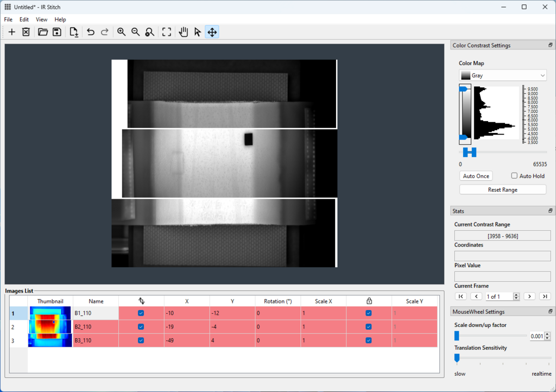Open the View menu

[x=42, y=20]
